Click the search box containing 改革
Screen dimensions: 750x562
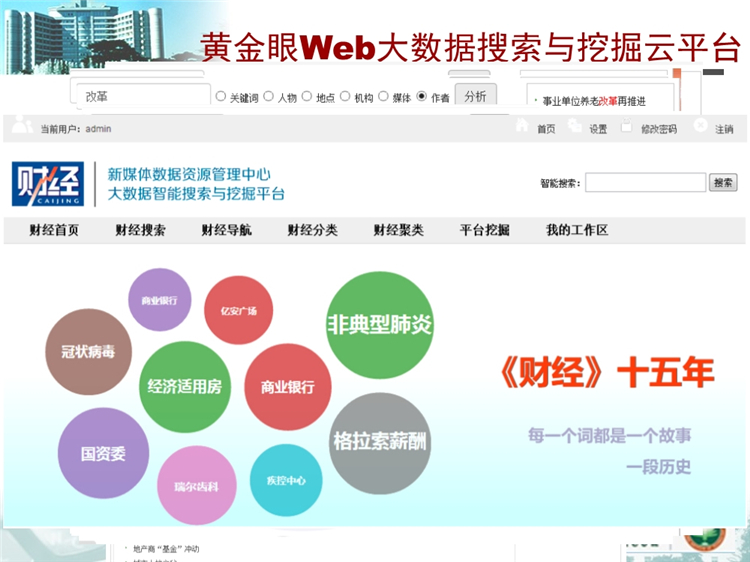click(x=143, y=96)
